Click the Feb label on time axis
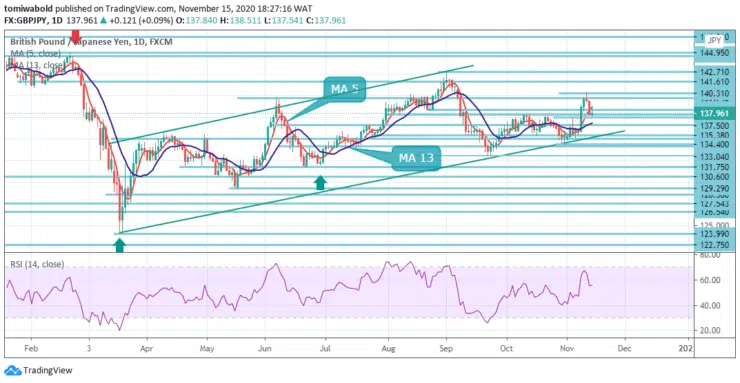The height and width of the screenshot is (383, 740). pyautogui.click(x=31, y=349)
